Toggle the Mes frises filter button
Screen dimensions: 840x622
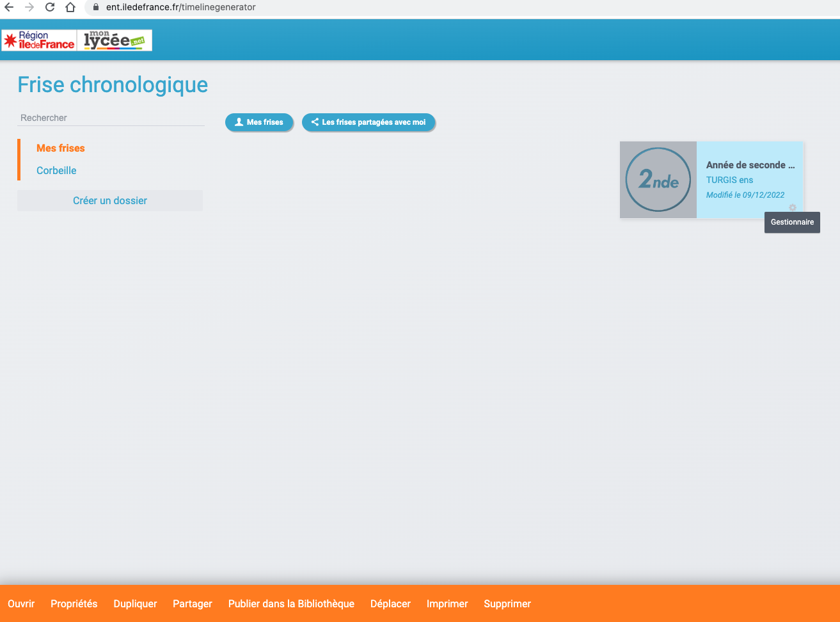click(259, 122)
